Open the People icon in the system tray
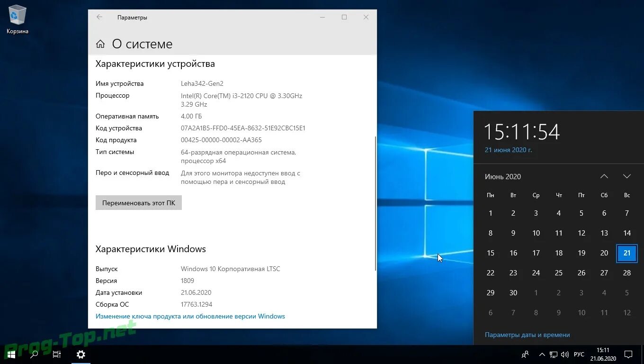 (x=525, y=354)
